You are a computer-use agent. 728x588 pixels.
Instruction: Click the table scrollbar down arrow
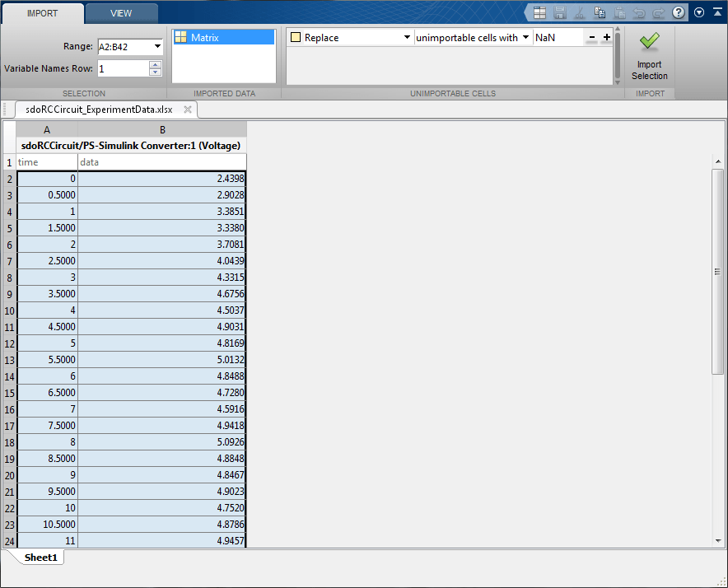pos(718,540)
